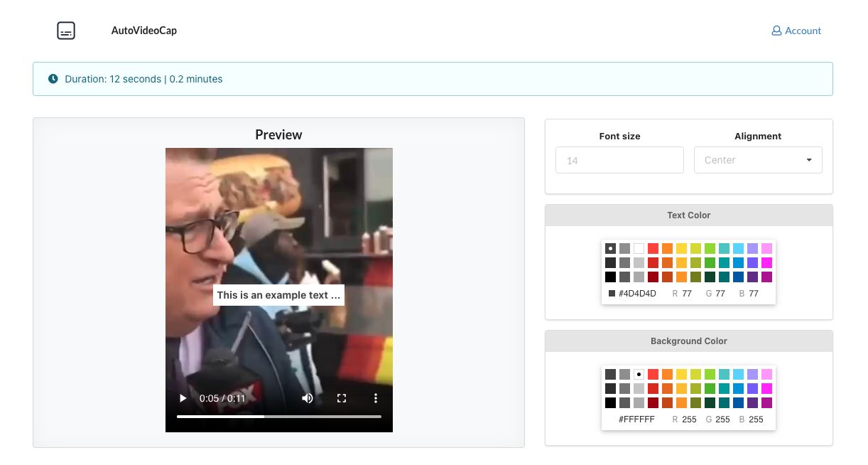Click the 0:05 / 0:11 video time
The height and width of the screenshot is (465, 868).
pyautogui.click(x=222, y=398)
